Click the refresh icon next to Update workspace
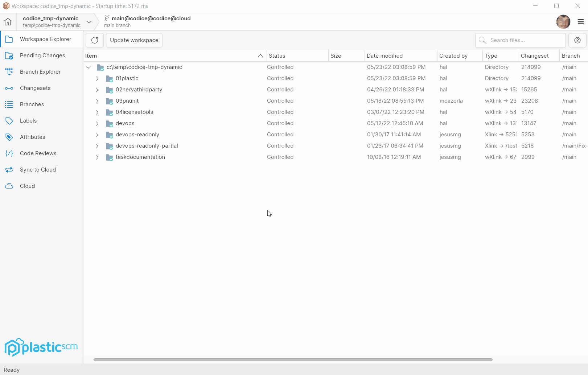 click(x=94, y=40)
